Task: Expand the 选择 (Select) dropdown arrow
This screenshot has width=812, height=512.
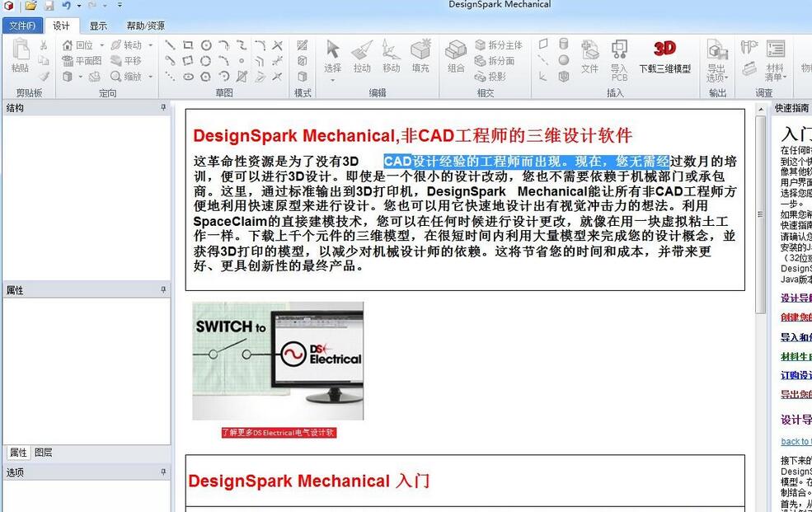Action: [x=332, y=80]
